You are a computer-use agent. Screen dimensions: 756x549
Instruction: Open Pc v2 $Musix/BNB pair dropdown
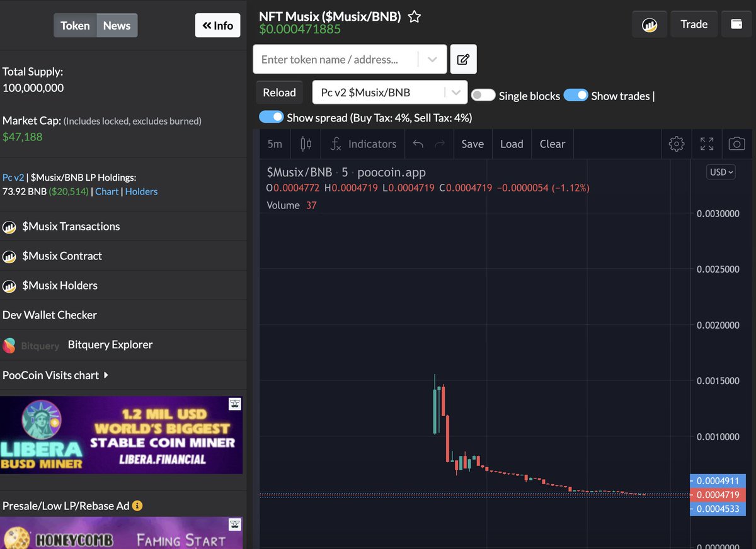pyautogui.click(x=390, y=93)
